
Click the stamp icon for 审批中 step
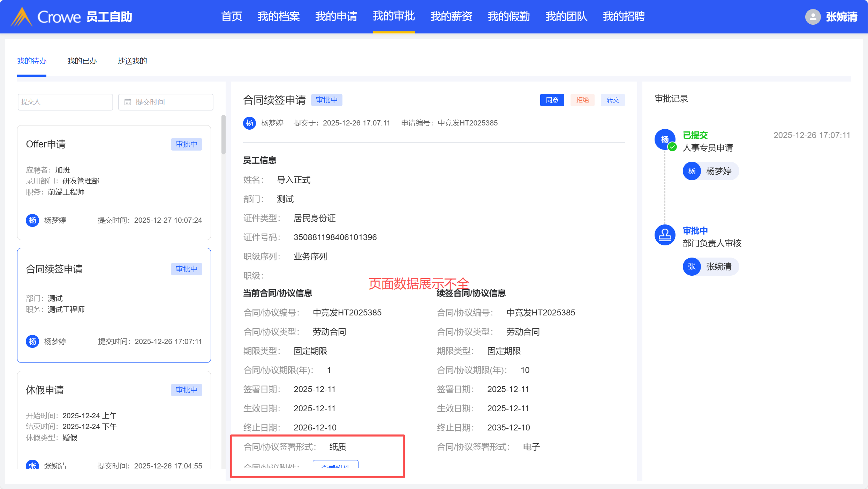tap(665, 235)
